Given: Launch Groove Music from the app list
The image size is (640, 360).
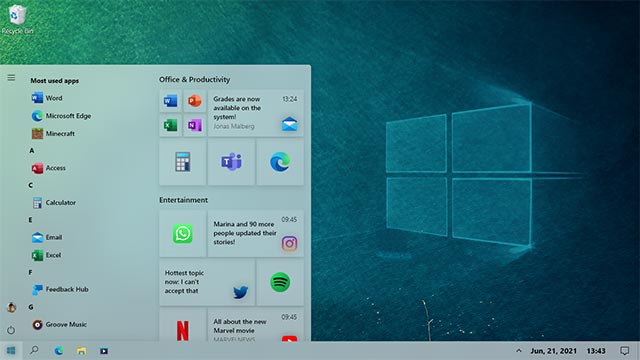Looking at the screenshot, I should pos(59,324).
